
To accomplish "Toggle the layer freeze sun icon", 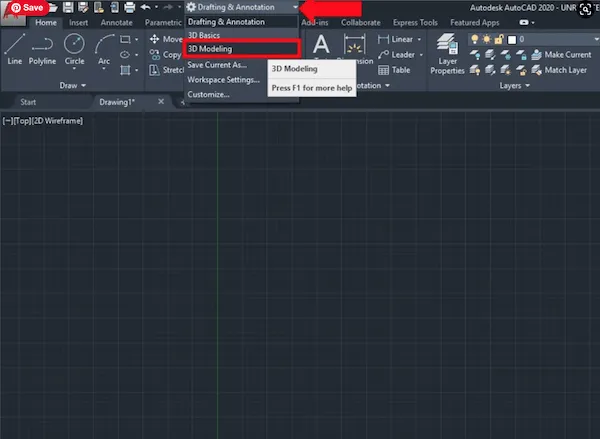I will 487,38.
